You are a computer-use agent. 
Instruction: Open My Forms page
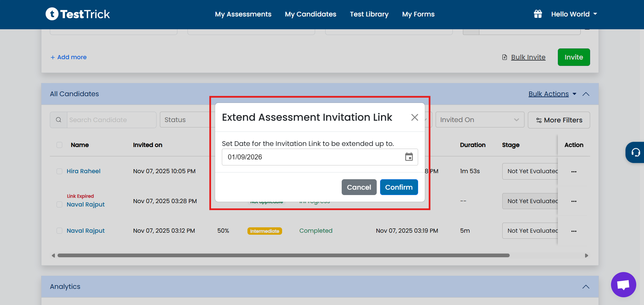point(418,14)
